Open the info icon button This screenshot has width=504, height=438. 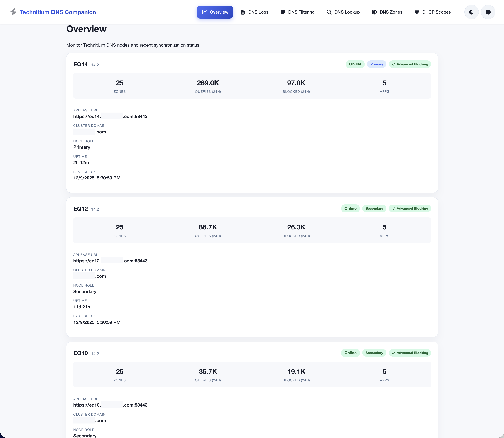point(488,12)
